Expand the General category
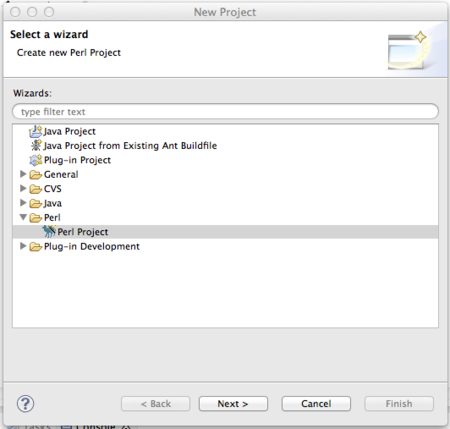This screenshot has height=429, width=450. 23,174
